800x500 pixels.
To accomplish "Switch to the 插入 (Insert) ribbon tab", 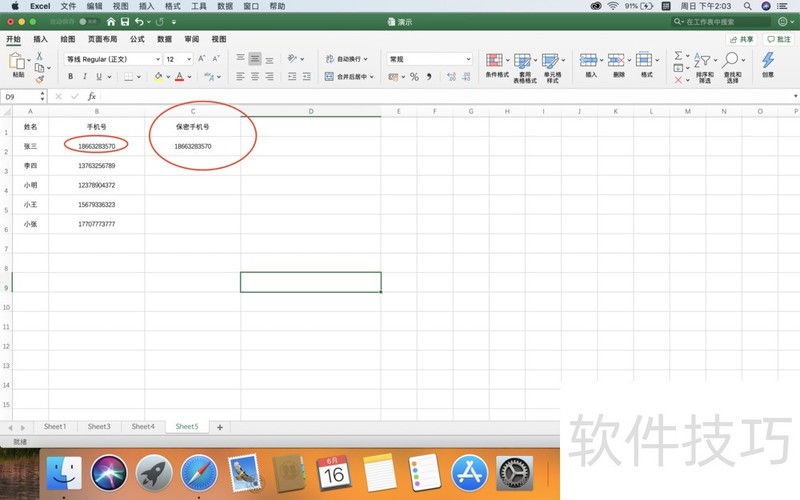I will pyautogui.click(x=41, y=39).
